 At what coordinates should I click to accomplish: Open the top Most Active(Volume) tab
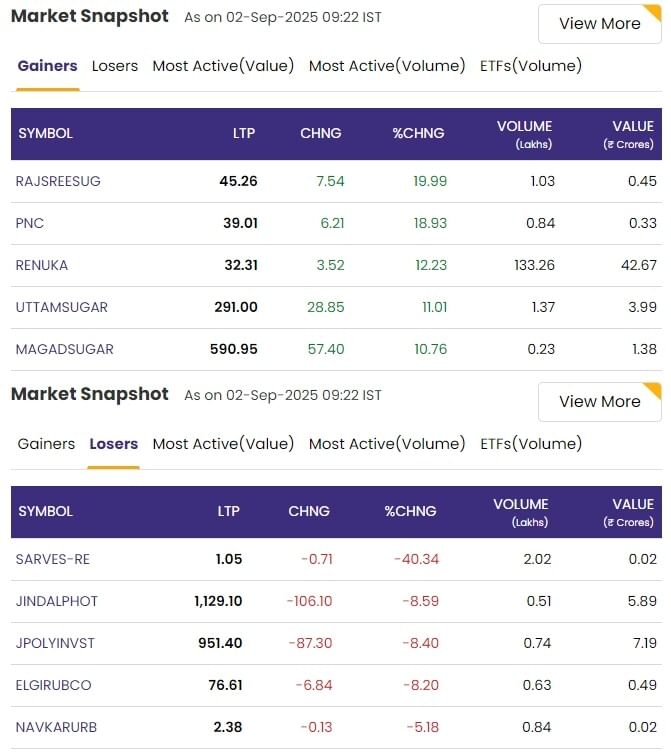pyautogui.click(x=387, y=66)
